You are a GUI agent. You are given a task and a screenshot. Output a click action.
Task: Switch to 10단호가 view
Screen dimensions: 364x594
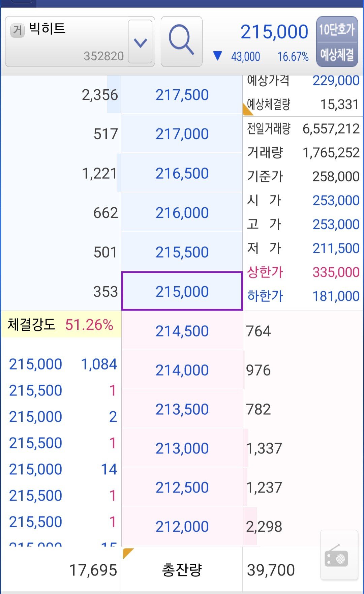point(337,30)
